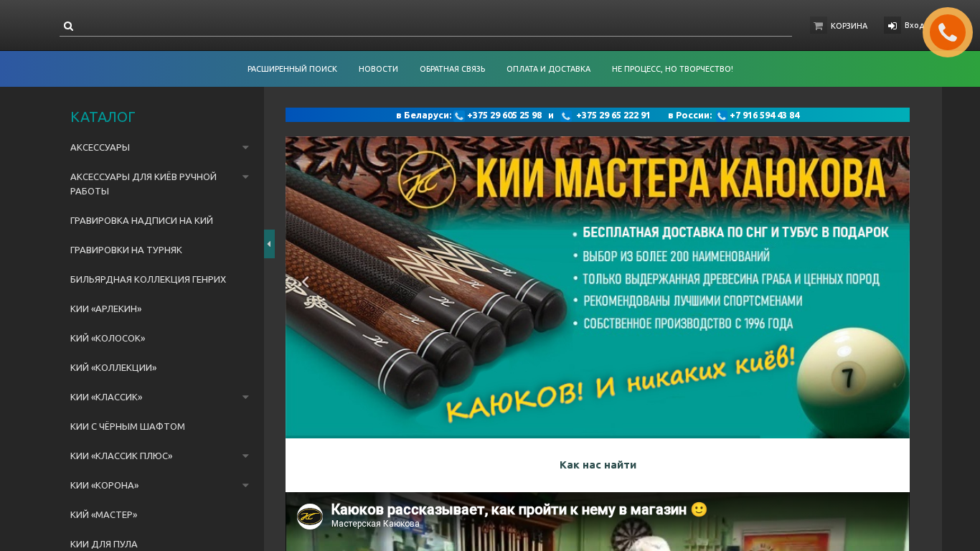The image size is (980, 551).
Task: Open the Кий «Колосок» category
Action: 108,339
